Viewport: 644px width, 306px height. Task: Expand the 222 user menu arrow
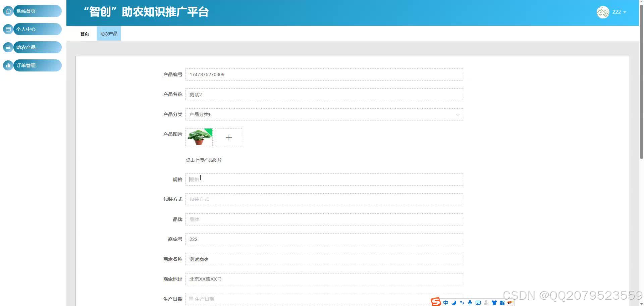pos(625,12)
